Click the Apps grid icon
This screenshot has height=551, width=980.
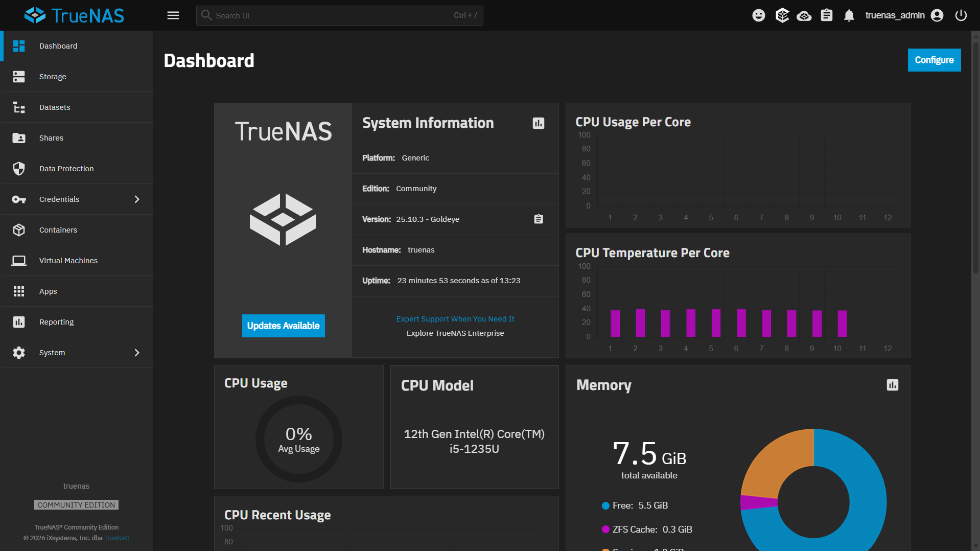pos(19,291)
